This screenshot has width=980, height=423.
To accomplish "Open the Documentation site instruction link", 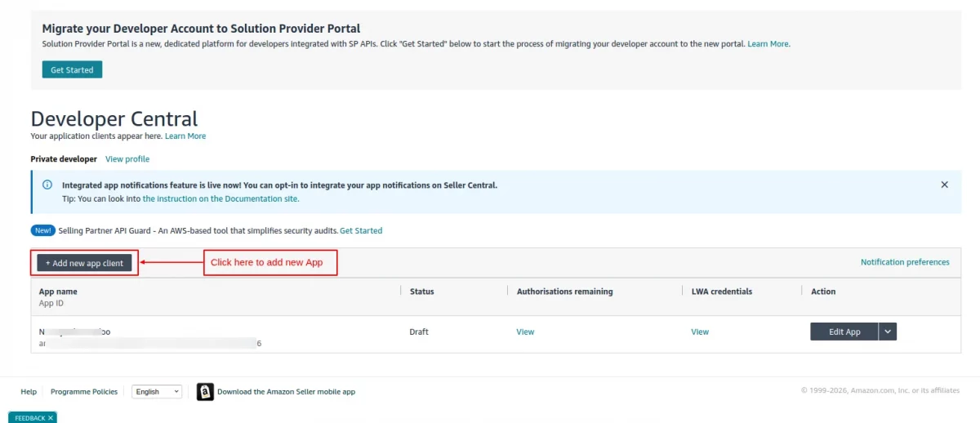I will coord(220,198).
